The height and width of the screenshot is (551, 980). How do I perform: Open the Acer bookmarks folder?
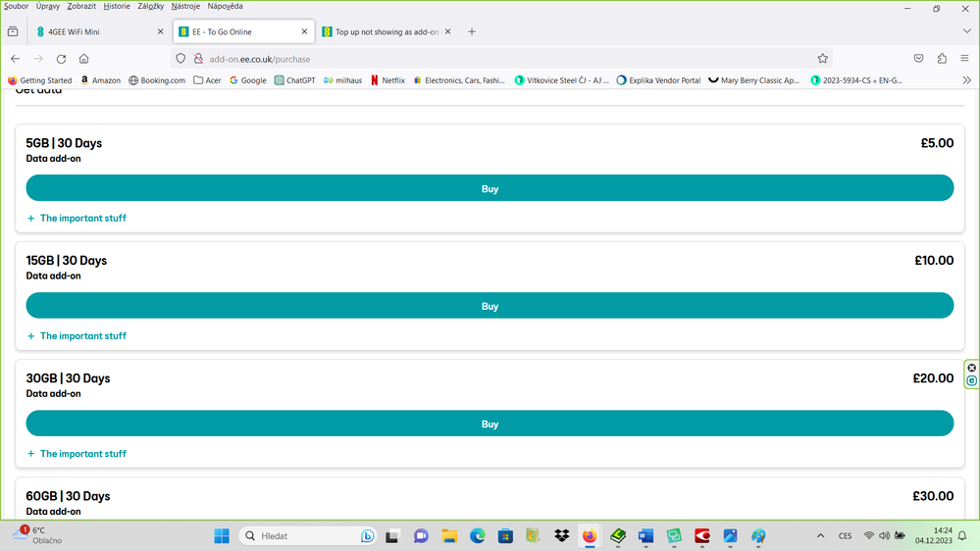(207, 80)
